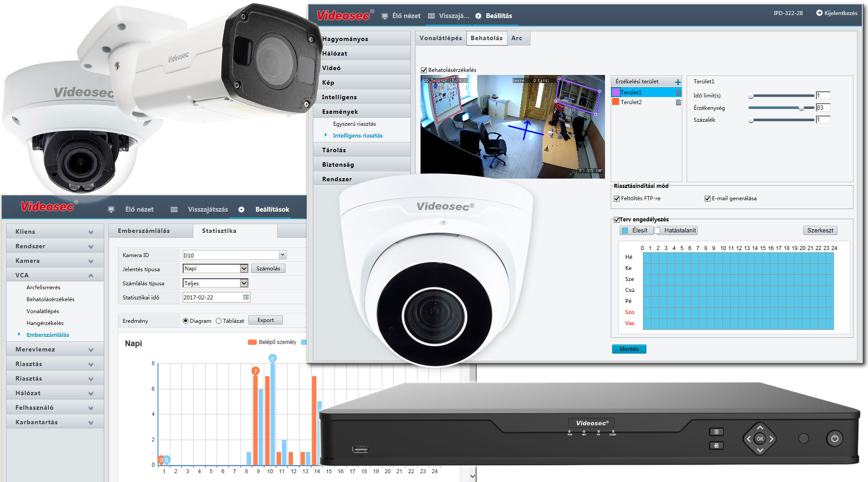Switch to the Vonalátlépés tab
The image size is (868, 482).
440,38
